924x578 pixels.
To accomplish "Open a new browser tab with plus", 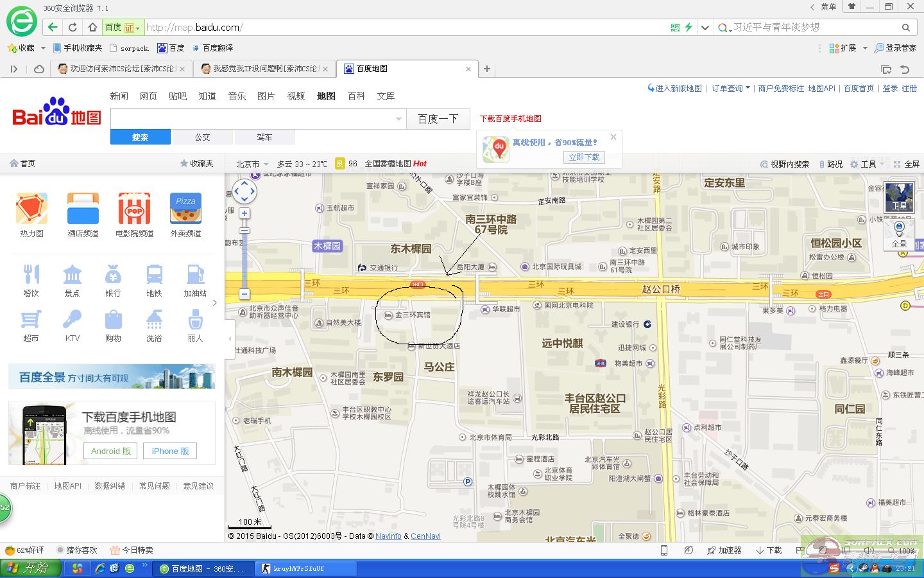I will tap(487, 69).
